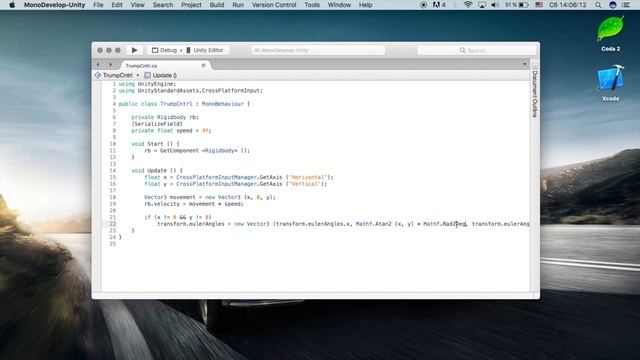The width and height of the screenshot is (640, 360).
Task: Click the toolbar Search field
Action: click(476, 50)
